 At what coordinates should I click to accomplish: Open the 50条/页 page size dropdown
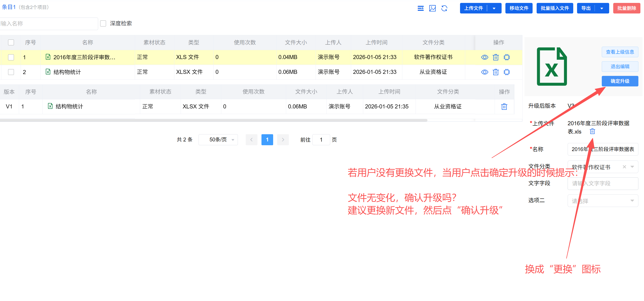click(x=218, y=140)
